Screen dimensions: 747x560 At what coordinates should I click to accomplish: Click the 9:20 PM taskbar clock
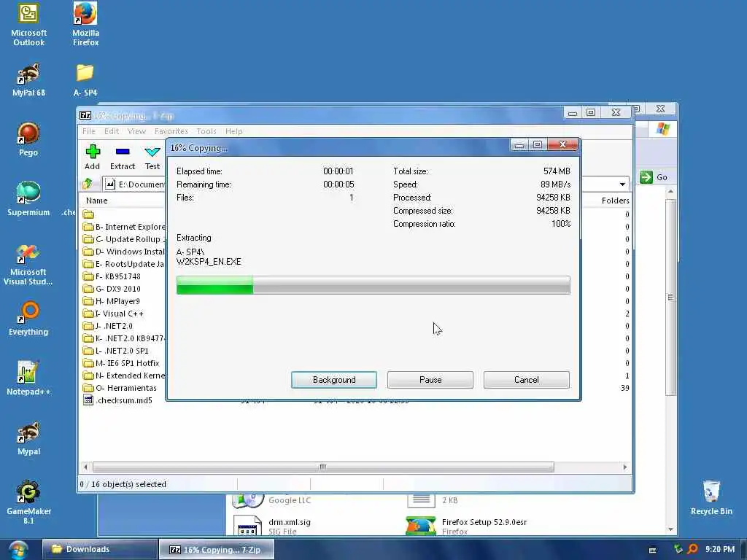pyautogui.click(x=720, y=549)
